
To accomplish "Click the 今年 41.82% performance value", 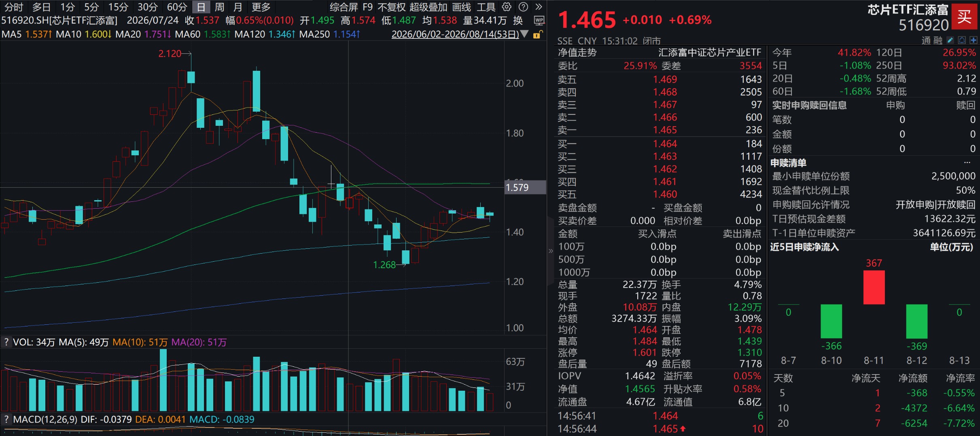I will click(x=854, y=53).
